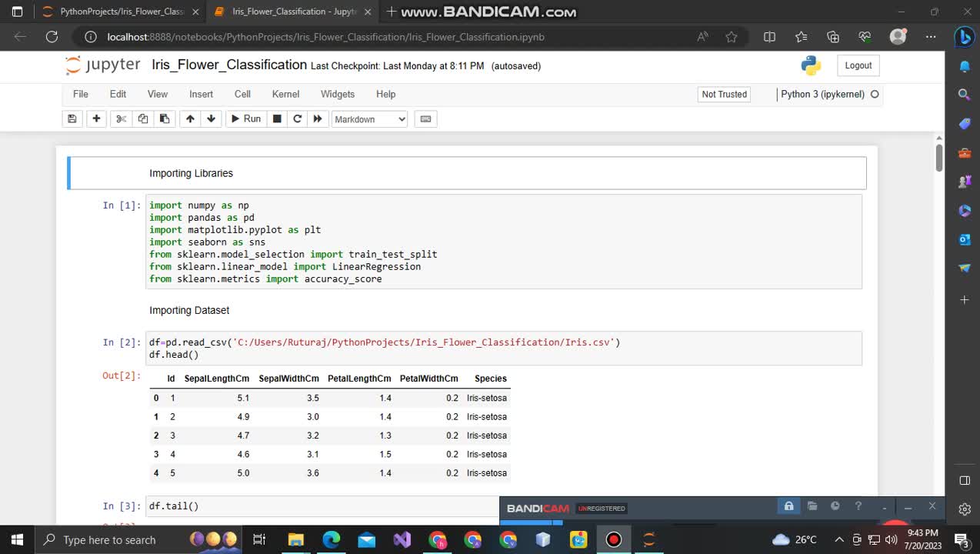Paste cells below using the toolbar icon

[x=164, y=118]
